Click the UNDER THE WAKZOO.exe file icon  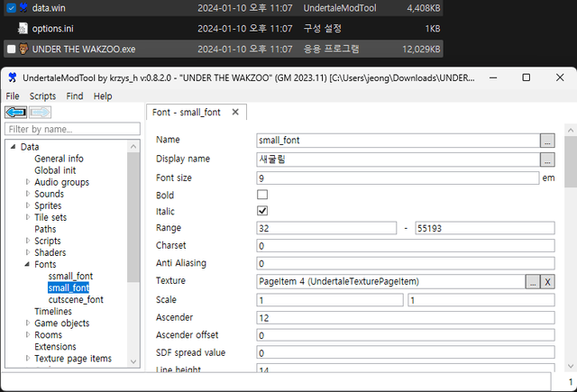(x=11, y=49)
